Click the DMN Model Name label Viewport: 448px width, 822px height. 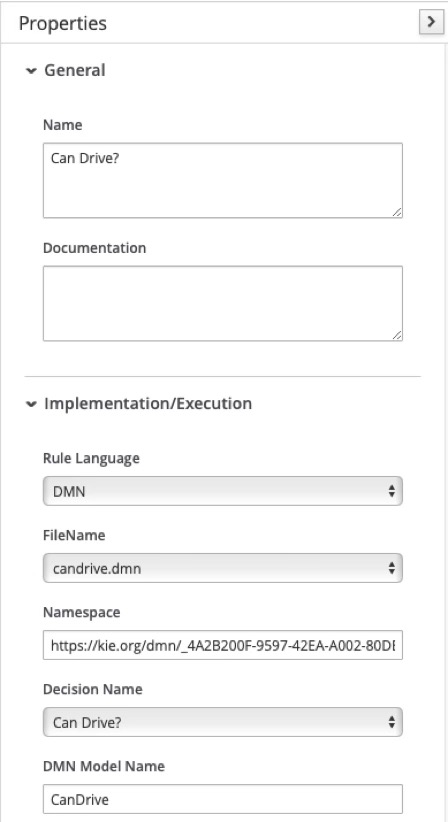(x=104, y=766)
